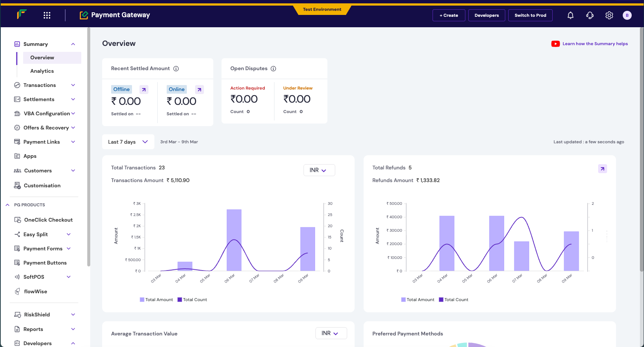Open the INR currency dropdown for Total Transactions
The width and height of the screenshot is (644, 347).
coord(319,170)
